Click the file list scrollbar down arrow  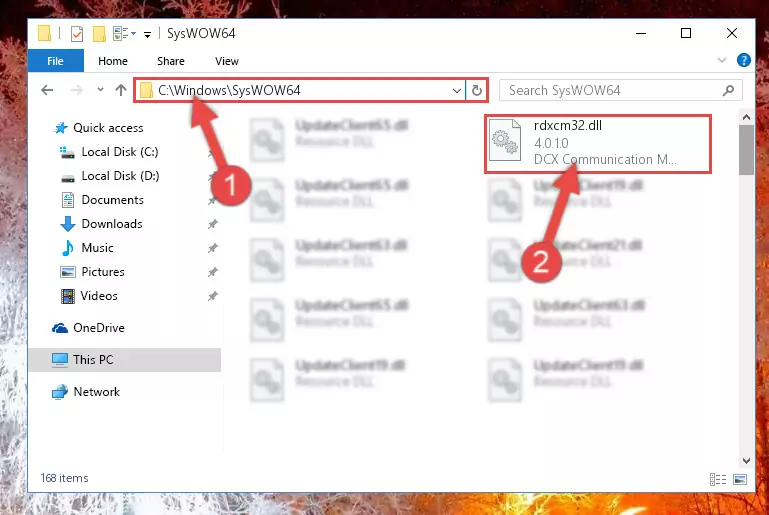746,461
